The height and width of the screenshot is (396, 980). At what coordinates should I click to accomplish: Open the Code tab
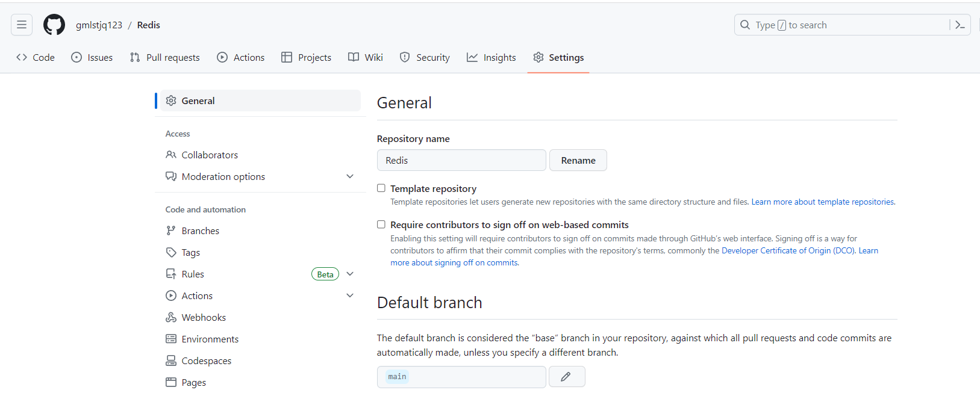click(x=36, y=57)
